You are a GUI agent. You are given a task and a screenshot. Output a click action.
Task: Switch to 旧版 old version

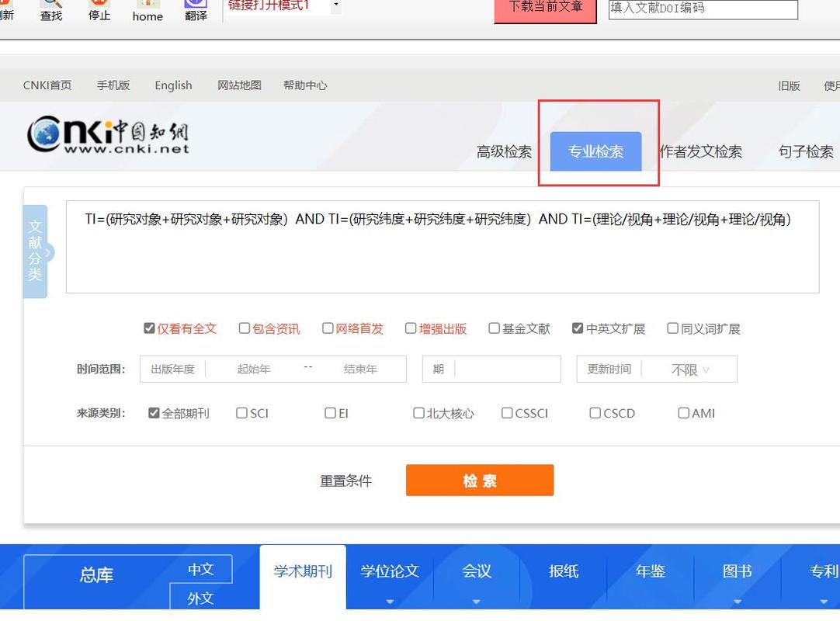pos(789,85)
